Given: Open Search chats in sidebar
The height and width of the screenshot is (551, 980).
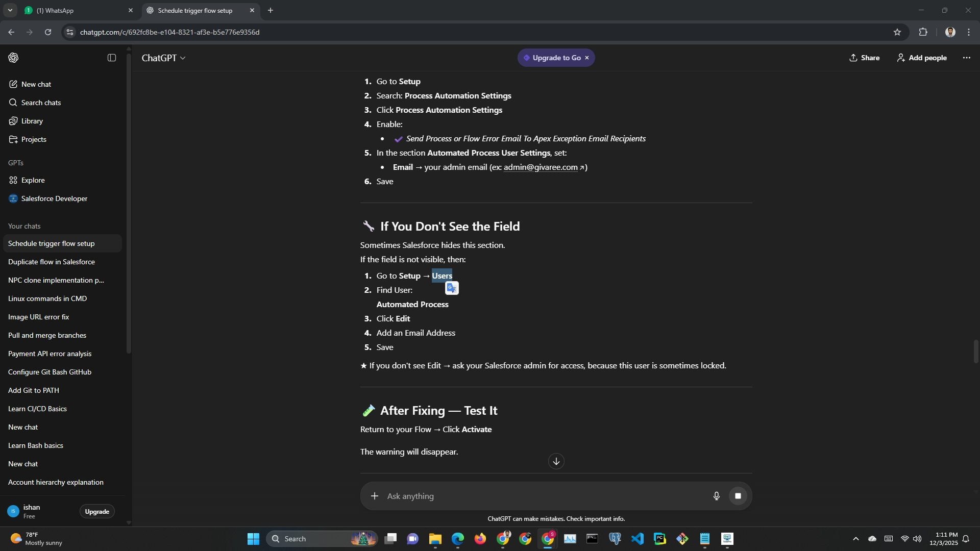Looking at the screenshot, I should 41,103.
